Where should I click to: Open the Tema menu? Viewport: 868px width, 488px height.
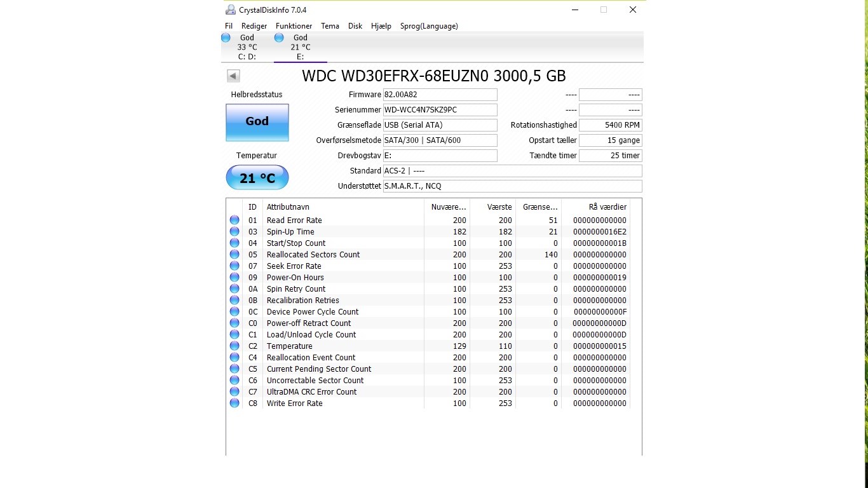330,26
